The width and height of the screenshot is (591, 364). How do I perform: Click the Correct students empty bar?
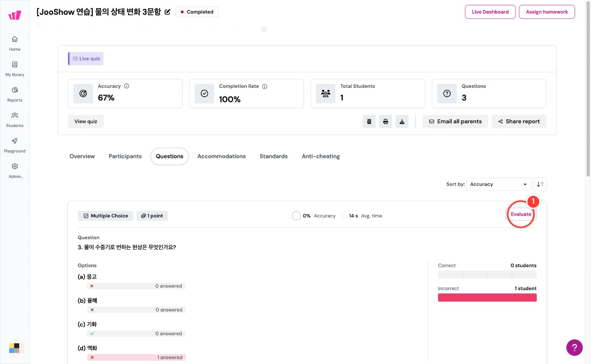tap(487, 275)
